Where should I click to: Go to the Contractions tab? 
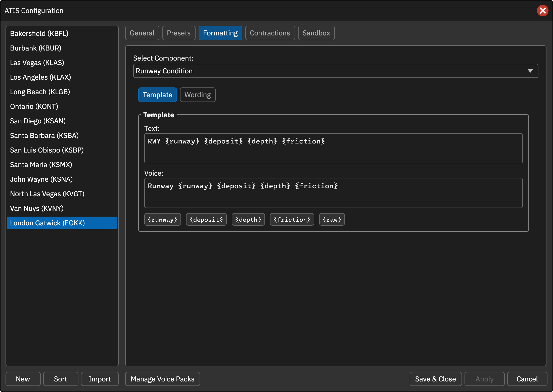pos(270,33)
